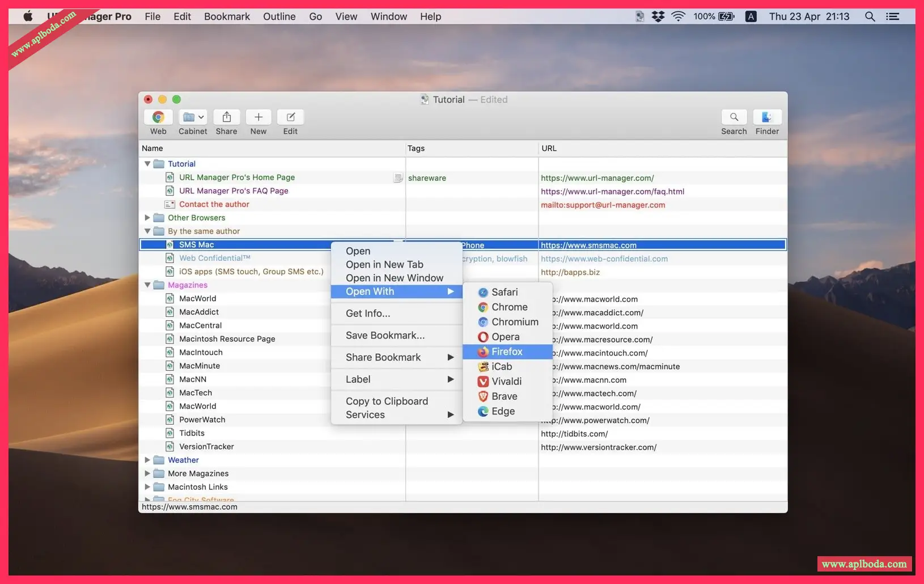Choose Firefox in Open With submenu
Image resolution: width=924 pixels, height=584 pixels.
coord(507,352)
